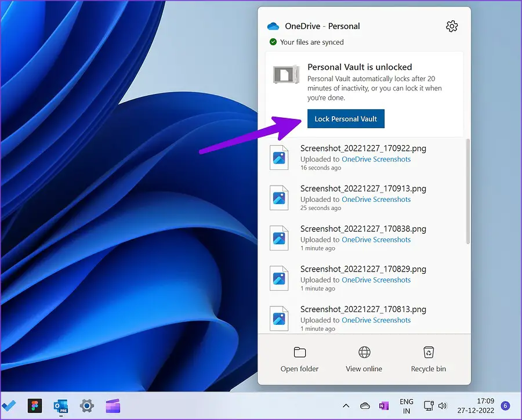This screenshot has width=522, height=420.
Task: Click the Personal Vault safe icon
Action: (285, 74)
